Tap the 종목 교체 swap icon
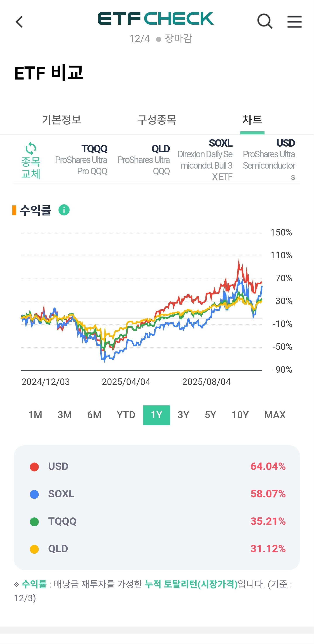314x644 pixels. point(31,160)
